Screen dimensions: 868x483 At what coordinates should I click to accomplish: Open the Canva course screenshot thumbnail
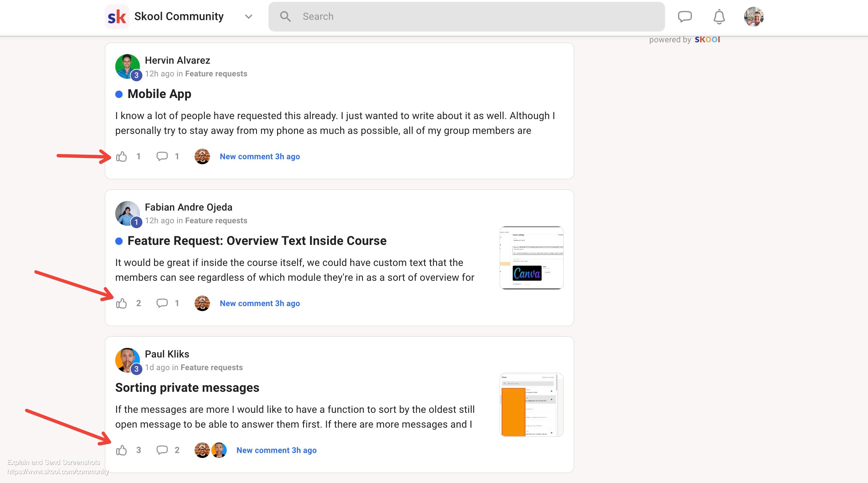coord(531,258)
